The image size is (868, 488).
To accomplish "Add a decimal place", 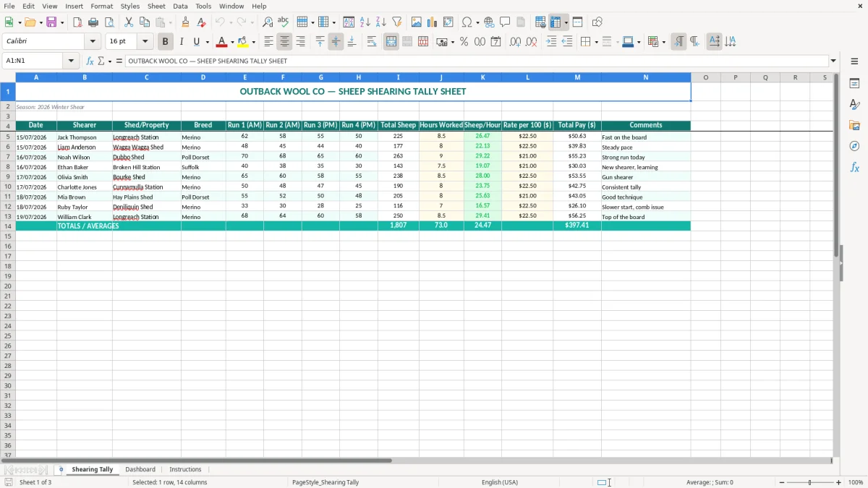I will (x=515, y=42).
